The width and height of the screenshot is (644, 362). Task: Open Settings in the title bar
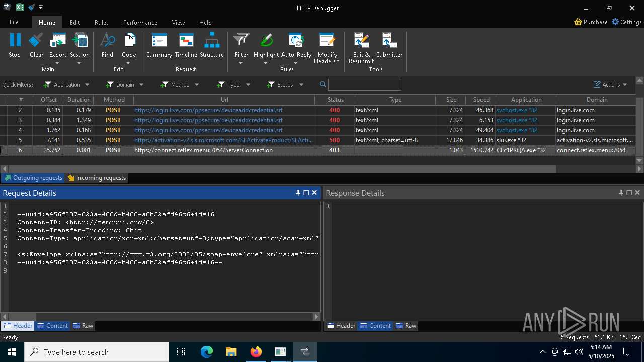tap(626, 22)
